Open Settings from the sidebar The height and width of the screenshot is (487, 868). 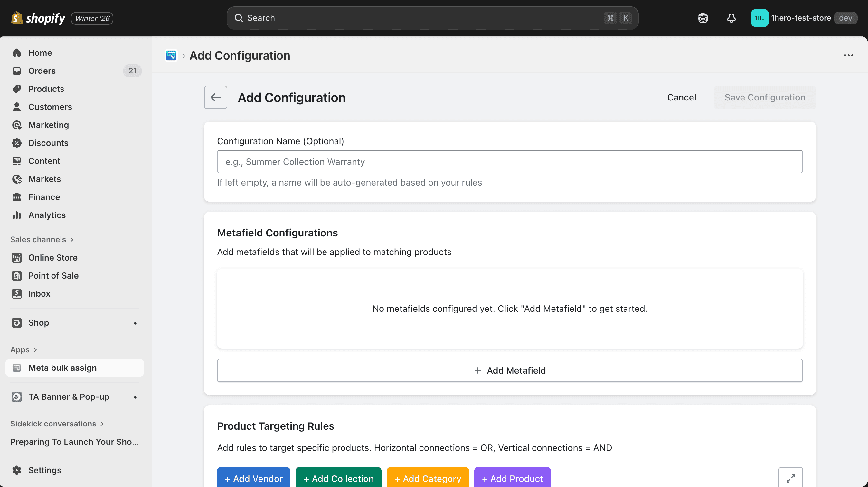tap(44, 470)
